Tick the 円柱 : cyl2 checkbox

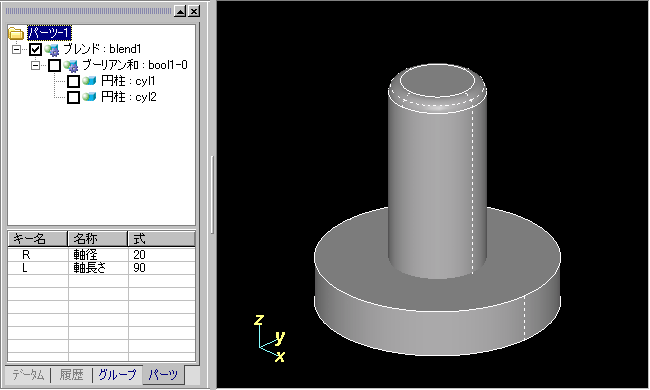coord(73,97)
